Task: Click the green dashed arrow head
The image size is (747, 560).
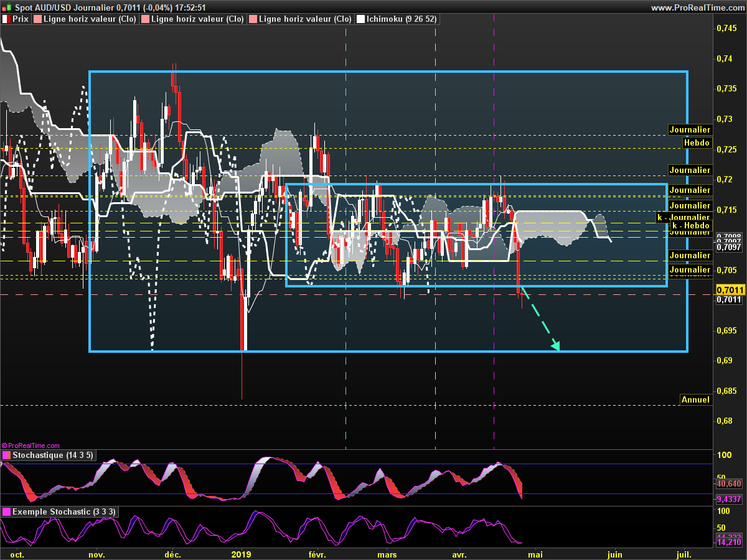Action: [556, 345]
